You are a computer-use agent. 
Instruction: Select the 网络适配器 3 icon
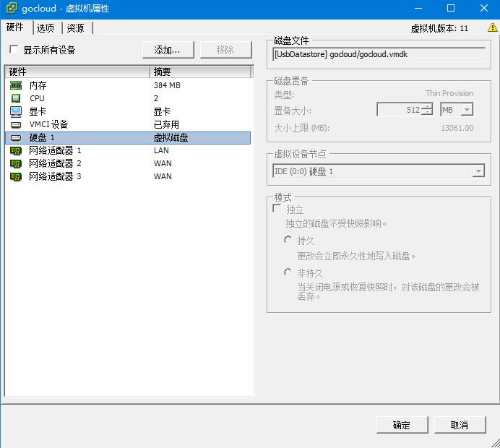[16, 176]
